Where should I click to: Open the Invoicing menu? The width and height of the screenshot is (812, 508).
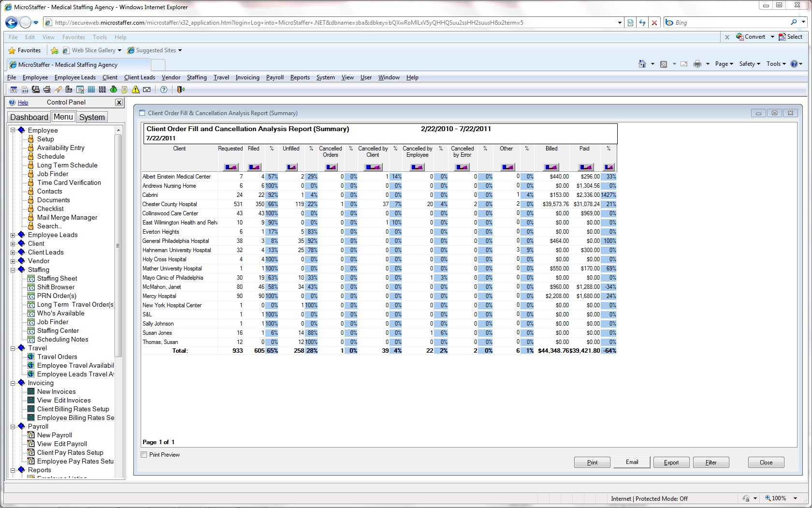[247, 77]
